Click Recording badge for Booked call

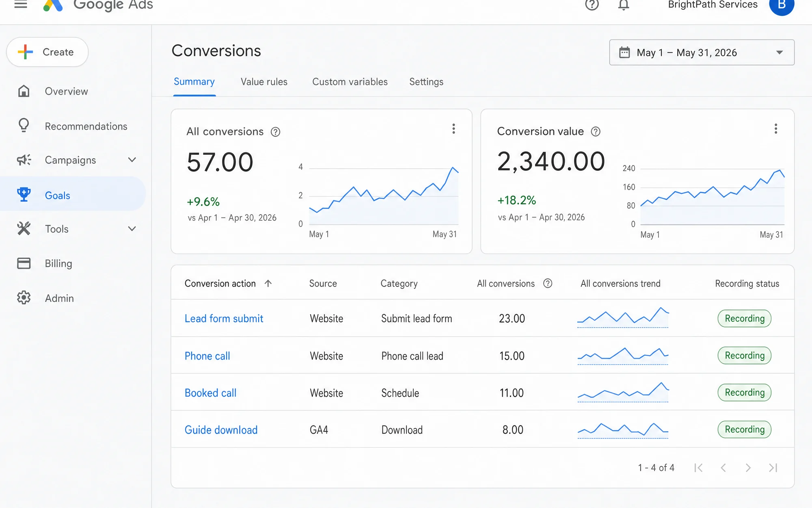pyautogui.click(x=745, y=393)
